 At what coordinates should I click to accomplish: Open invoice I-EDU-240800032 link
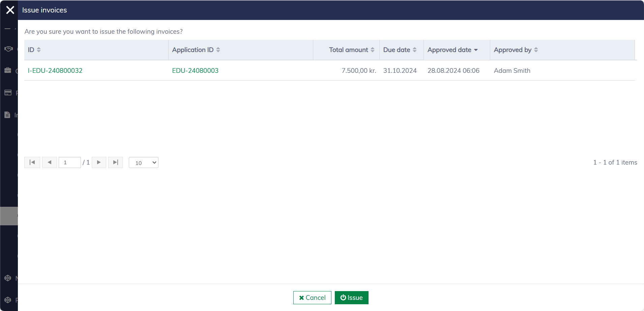tap(55, 70)
